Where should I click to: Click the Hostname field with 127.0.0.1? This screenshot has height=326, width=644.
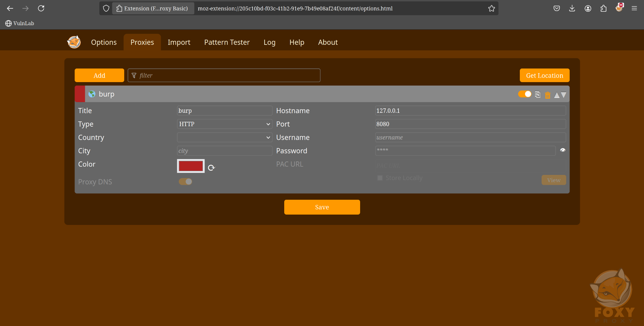(x=470, y=111)
